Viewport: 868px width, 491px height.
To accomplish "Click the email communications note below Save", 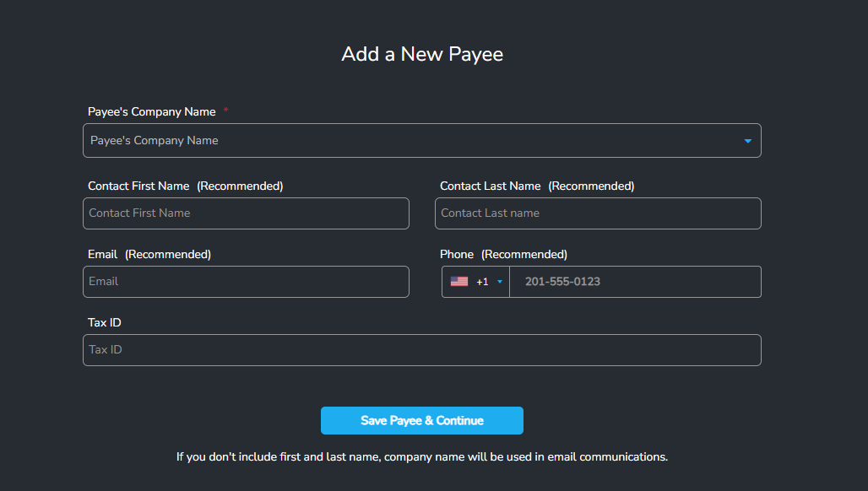I will 422,456.
